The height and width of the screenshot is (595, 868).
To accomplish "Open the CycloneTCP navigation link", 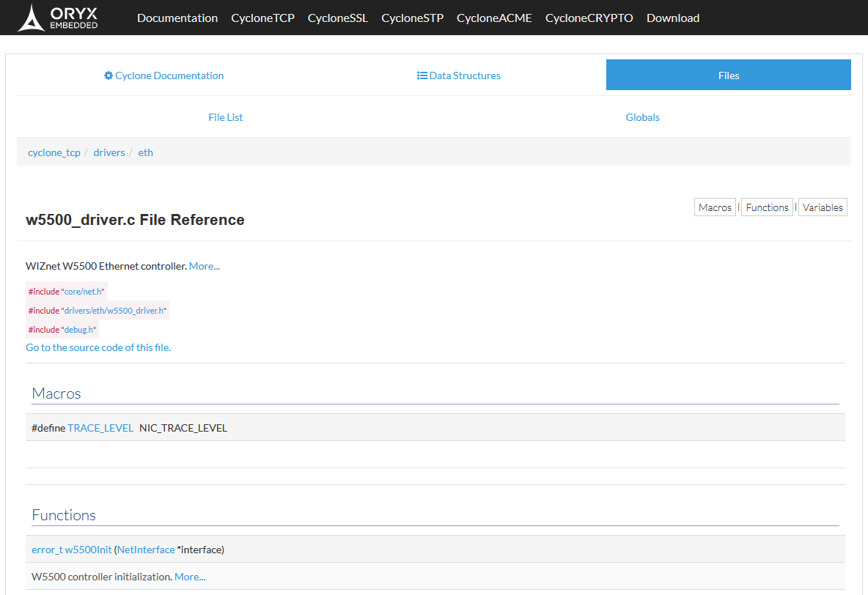I will (263, 18).
